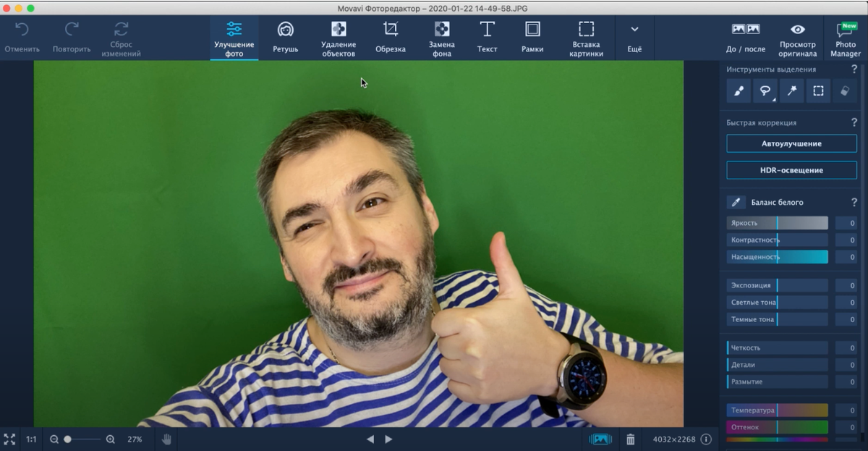
Task: Open help for Баланс белого
Action: tap(854, 203)
